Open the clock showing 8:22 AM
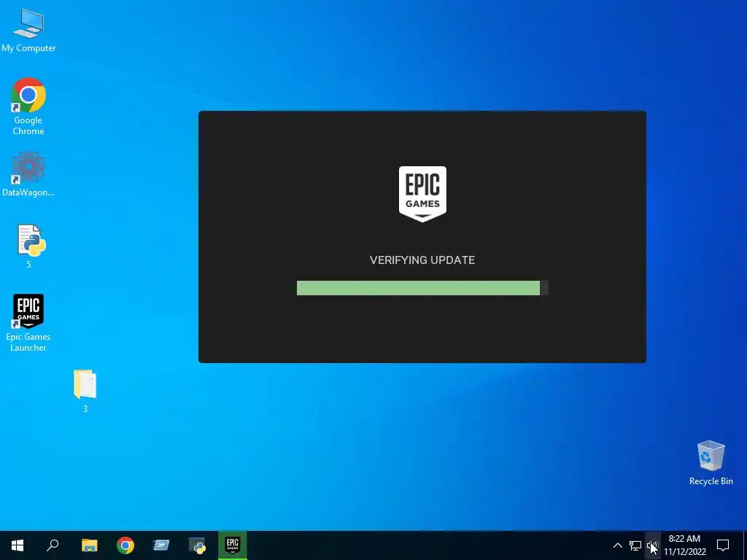This screenshot has width=747, height=560. click(684, 545)
